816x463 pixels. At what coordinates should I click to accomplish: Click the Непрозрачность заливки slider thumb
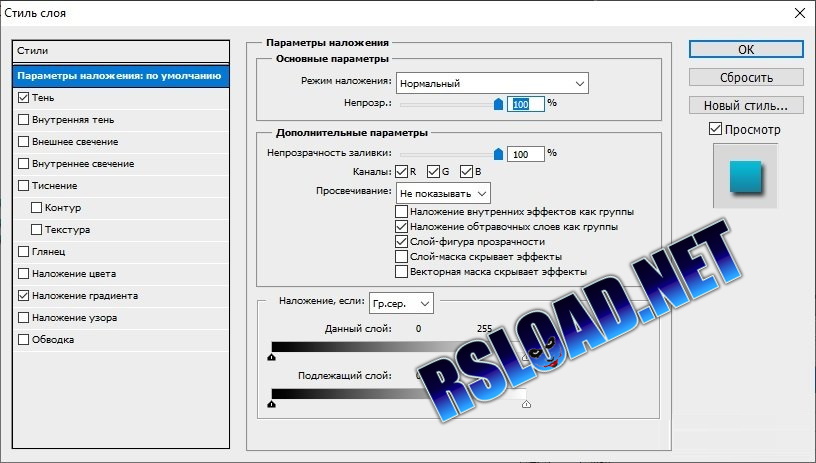point(498,153)
